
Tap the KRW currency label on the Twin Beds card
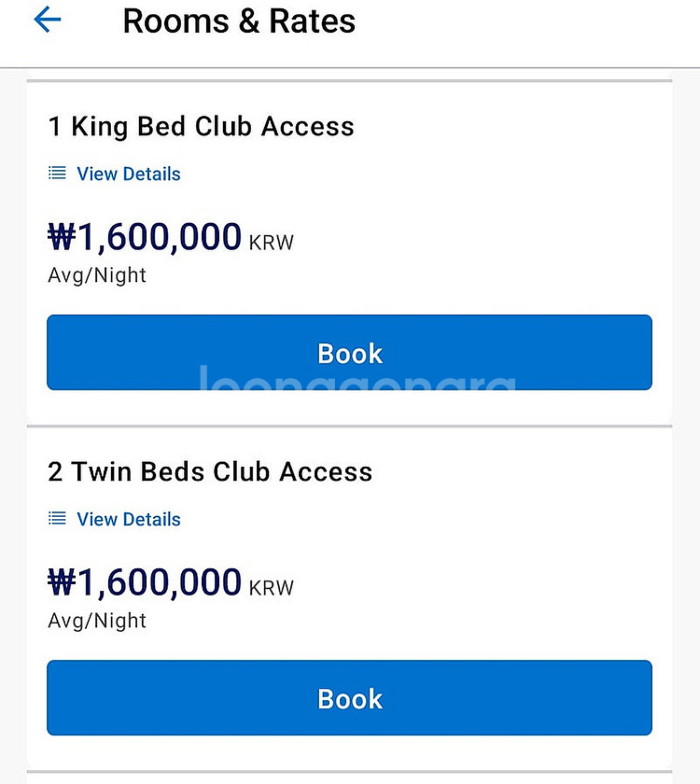(x=272, y=589)
